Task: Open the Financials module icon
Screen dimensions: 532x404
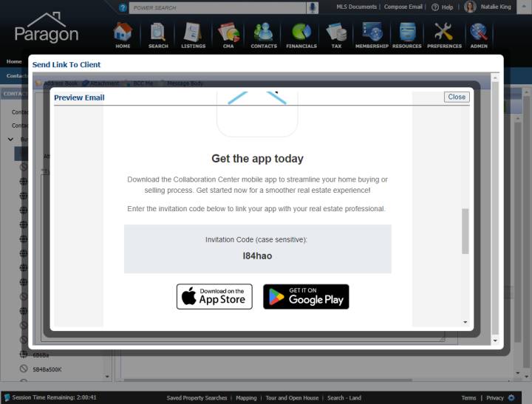Action: tap(301, 35)
